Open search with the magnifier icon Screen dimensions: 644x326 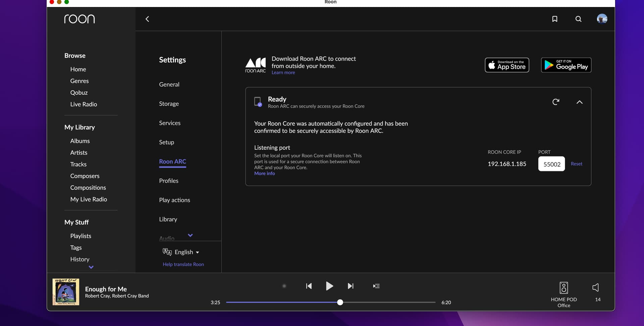pyautogui.click(x=579, y=19)
